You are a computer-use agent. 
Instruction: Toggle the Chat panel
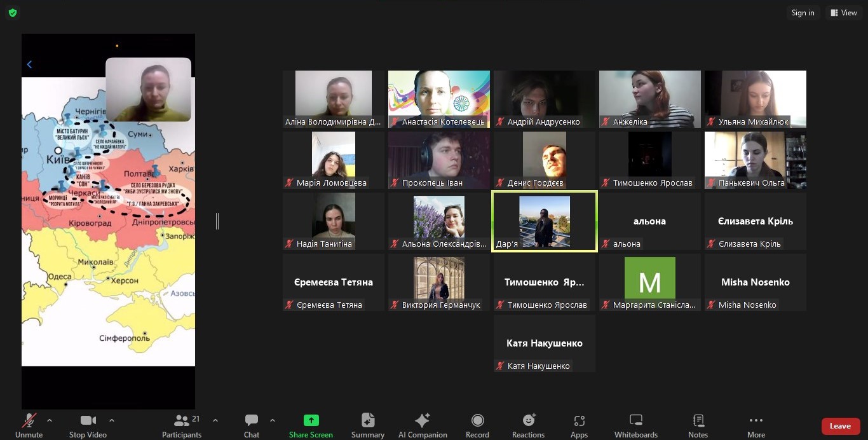point(252,425)
